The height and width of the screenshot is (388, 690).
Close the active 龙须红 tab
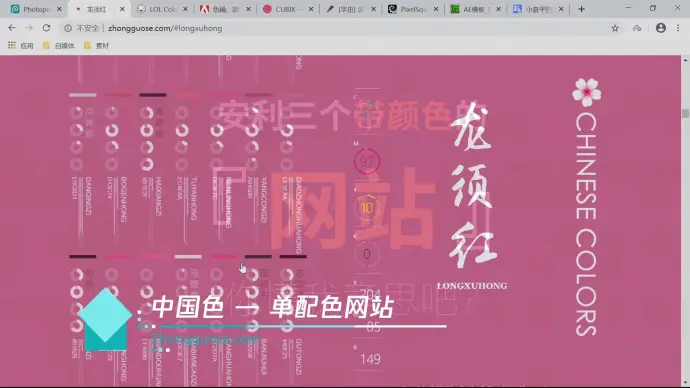pos(122,9)
